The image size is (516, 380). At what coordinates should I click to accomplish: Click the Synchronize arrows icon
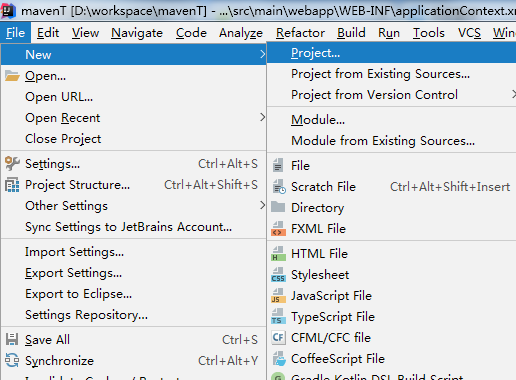coord(12,360)
